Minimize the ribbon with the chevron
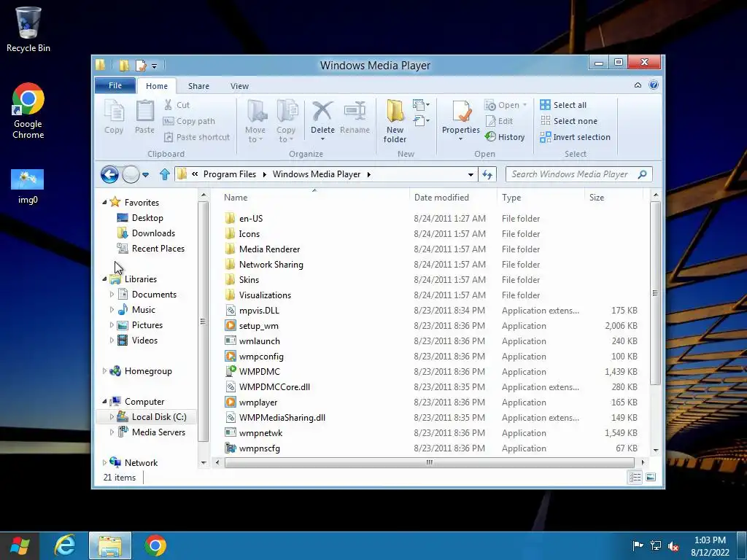Image resolution: width=747 pixels, height=560 pixels. tap(638, 85)
